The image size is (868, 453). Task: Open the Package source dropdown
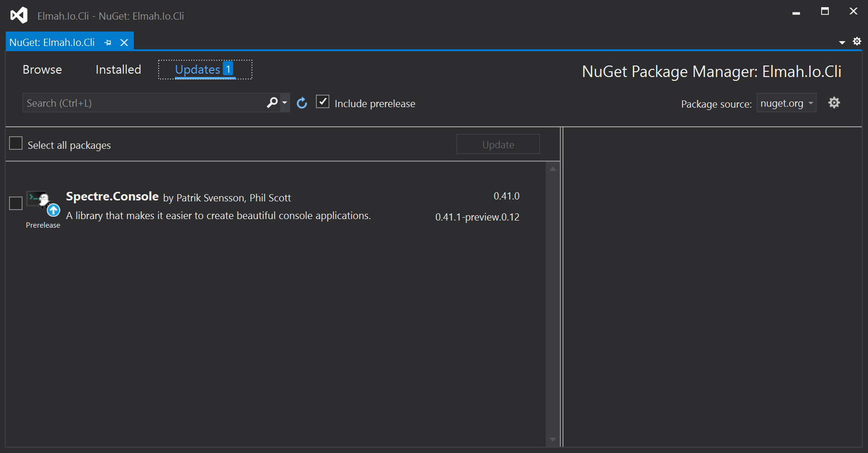[786, 103]
